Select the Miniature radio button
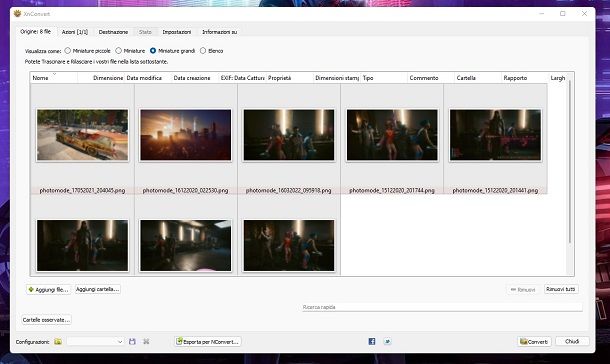 point(119,51)
